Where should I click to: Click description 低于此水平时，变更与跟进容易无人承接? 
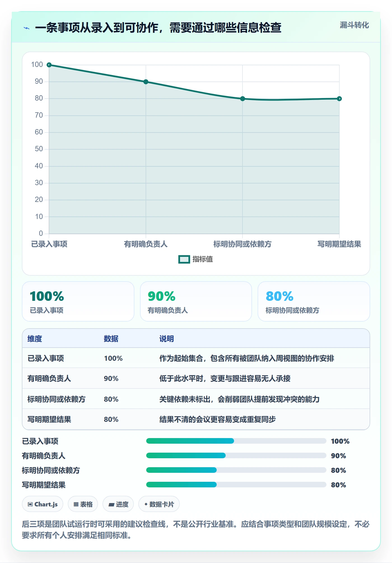[225, 378]
